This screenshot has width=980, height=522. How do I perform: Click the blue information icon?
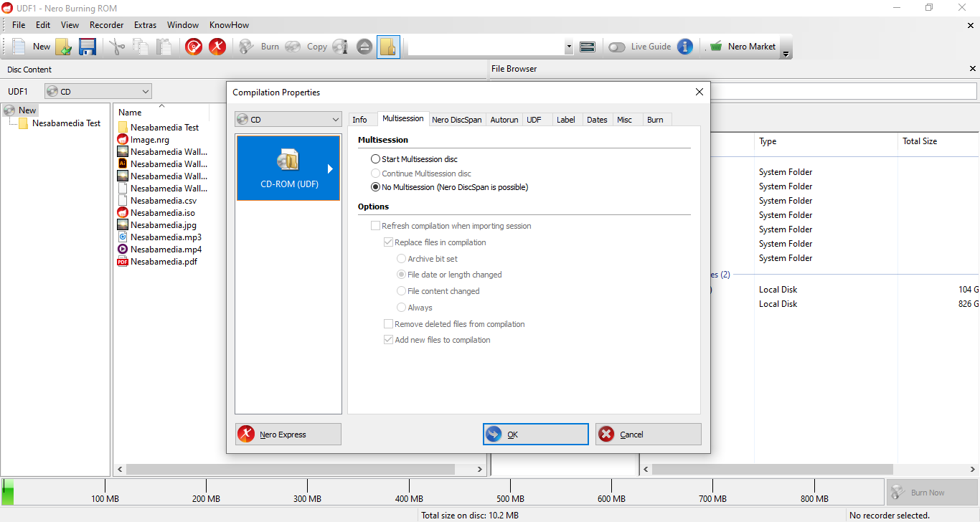point(685,47)
